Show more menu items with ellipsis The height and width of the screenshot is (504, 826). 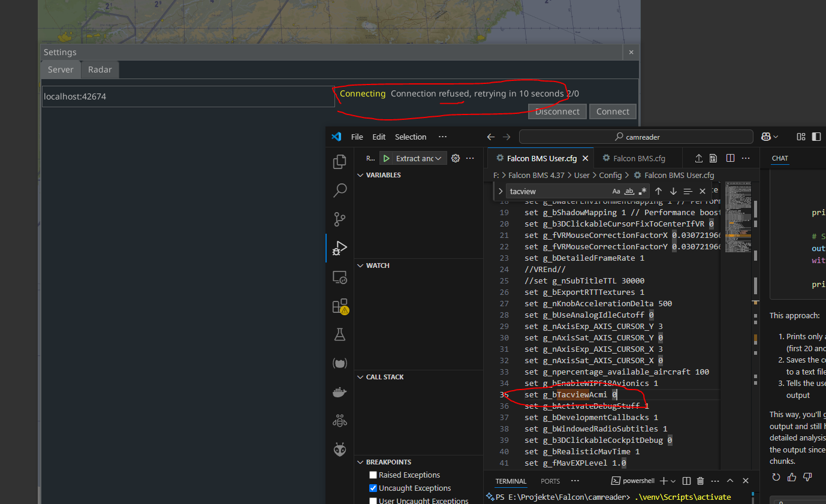tap(442, 137)
